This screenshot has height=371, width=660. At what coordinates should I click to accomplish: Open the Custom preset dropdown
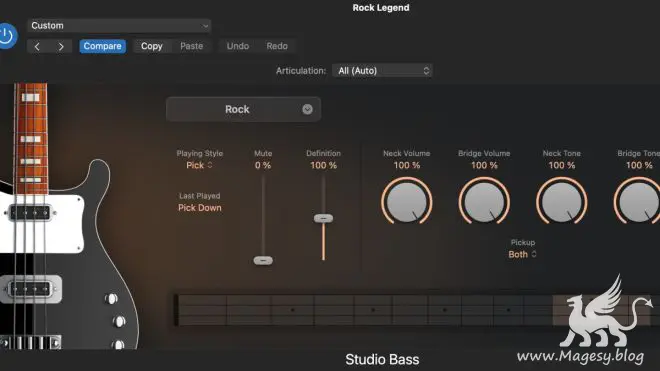pos(119,26)
